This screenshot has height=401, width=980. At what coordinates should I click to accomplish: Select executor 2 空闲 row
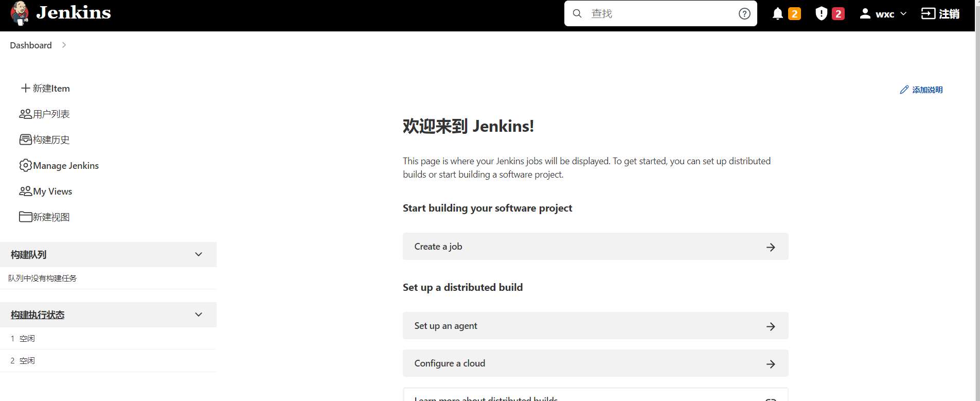point(108,361)
